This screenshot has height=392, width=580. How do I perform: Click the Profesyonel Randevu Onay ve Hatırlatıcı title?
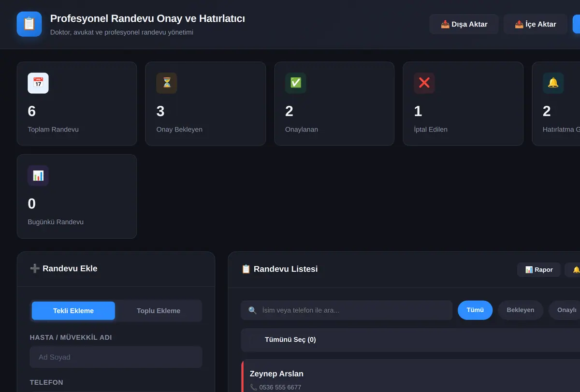pyautogui.click(x=147, y=18)
